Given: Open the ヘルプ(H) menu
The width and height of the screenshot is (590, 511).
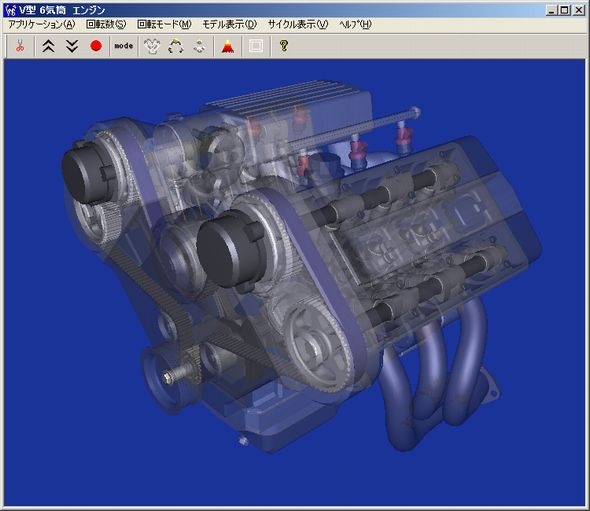Looking at the screenshot, I should click(x=355, y=24).
